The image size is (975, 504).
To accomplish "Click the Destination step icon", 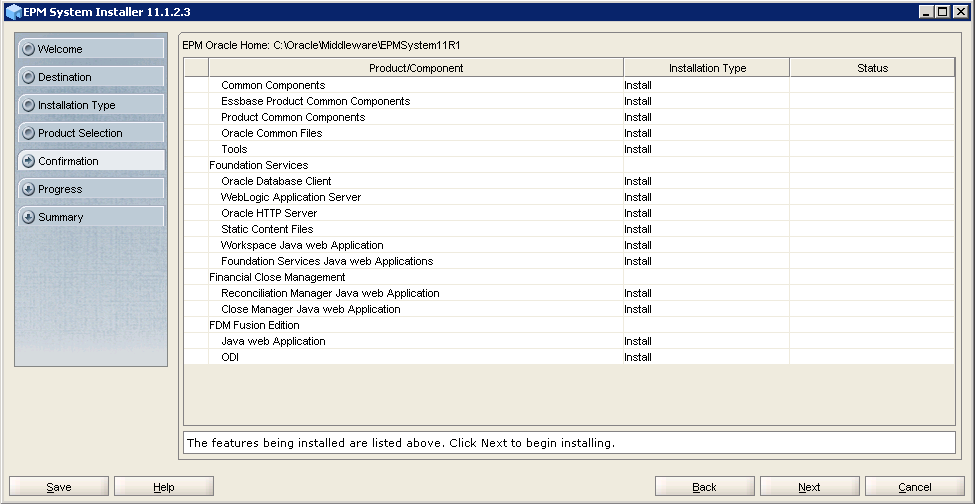I will pyautogui.click(x=28, y=77).
